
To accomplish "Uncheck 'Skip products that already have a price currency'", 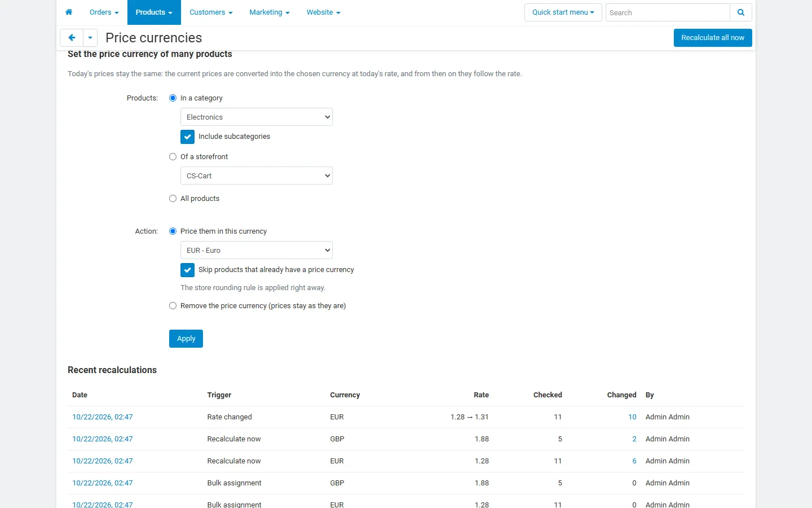I will pos(188,270).
